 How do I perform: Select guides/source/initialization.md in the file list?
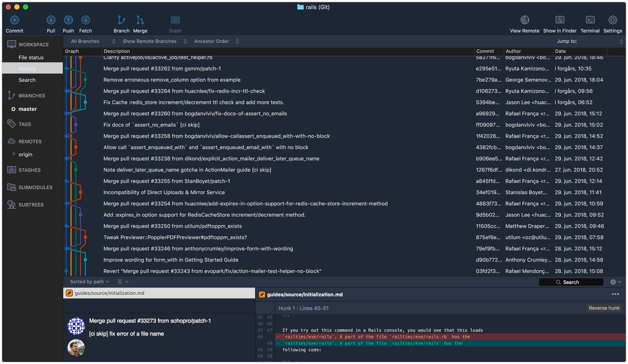tap(159, 293)
